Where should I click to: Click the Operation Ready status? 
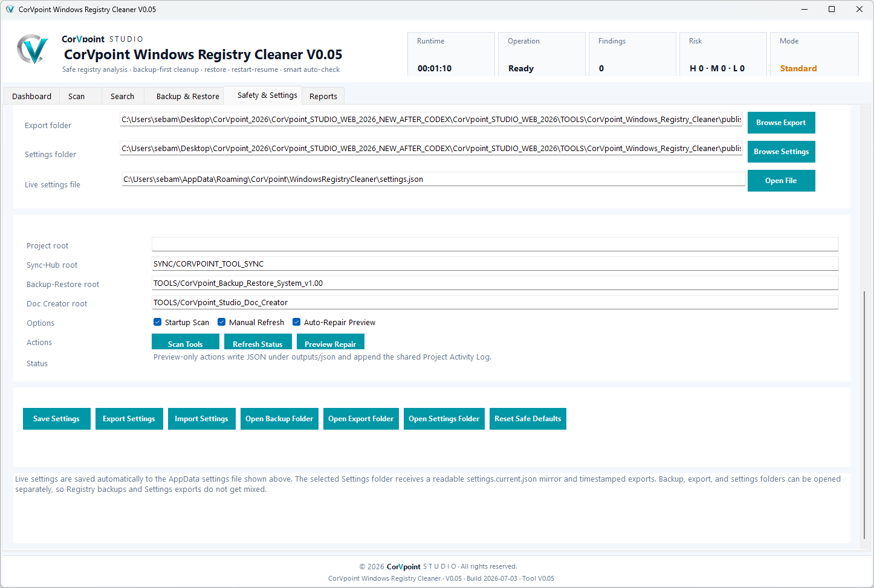point(521,68)
